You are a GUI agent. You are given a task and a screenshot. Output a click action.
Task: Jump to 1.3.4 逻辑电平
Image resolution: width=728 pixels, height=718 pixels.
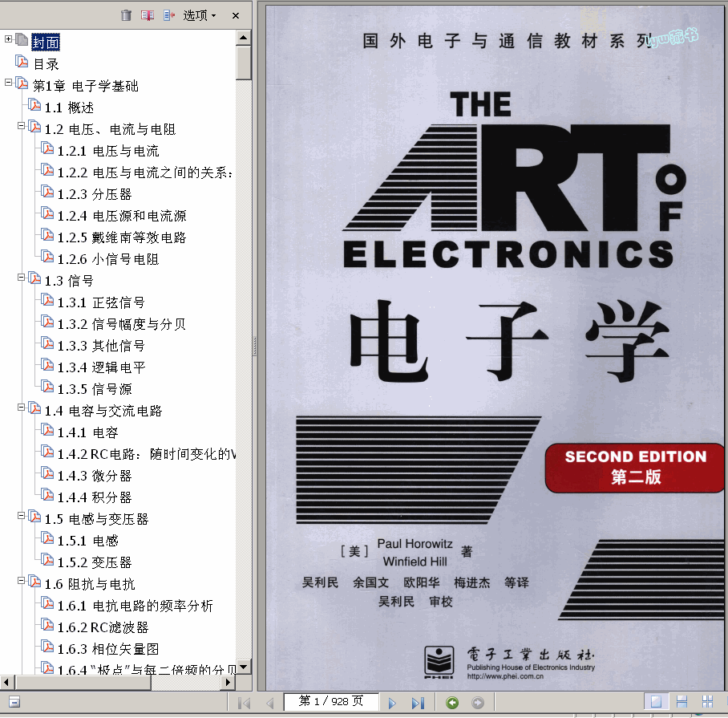(101, 367)
